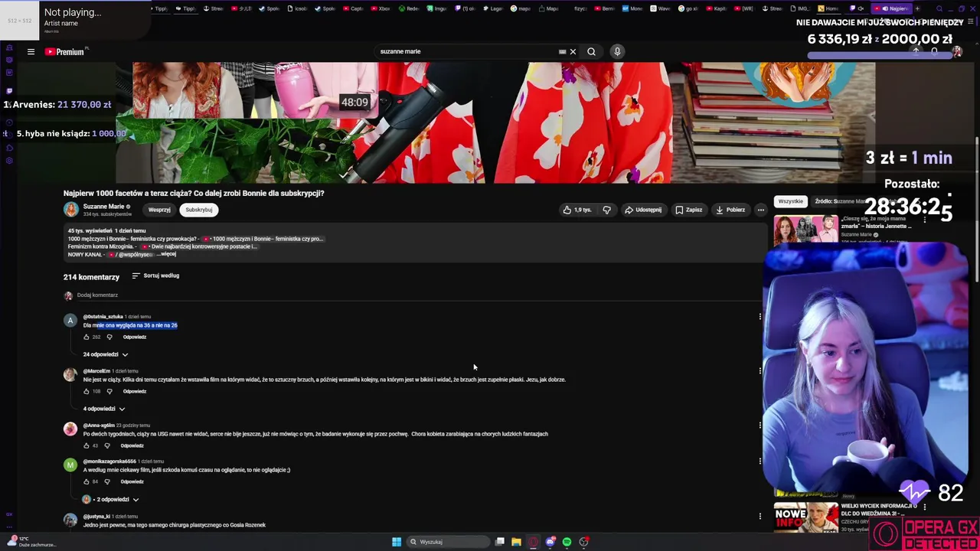
Task: Open options menu for @0statnia_sztuka's comment
Action: tap(760, 316)
